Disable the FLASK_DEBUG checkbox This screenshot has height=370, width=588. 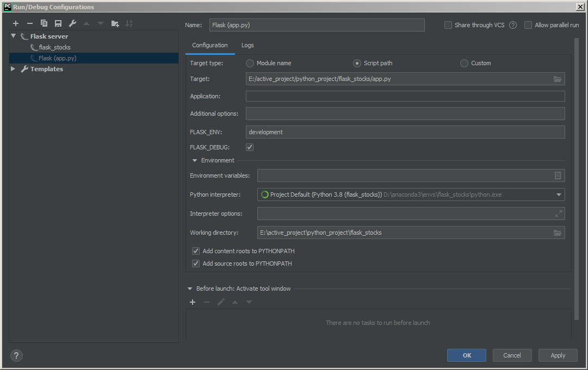coord(250,147)
